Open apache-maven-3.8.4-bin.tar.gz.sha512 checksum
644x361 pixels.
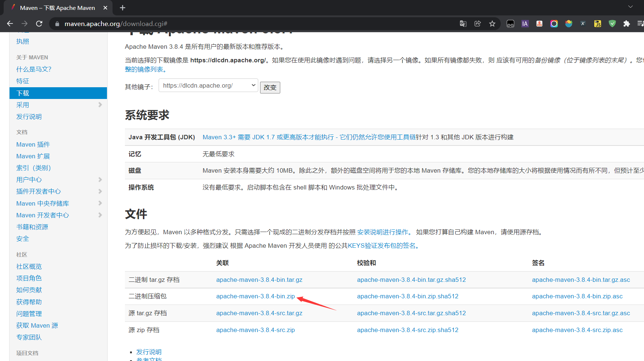tap(411, 280)
